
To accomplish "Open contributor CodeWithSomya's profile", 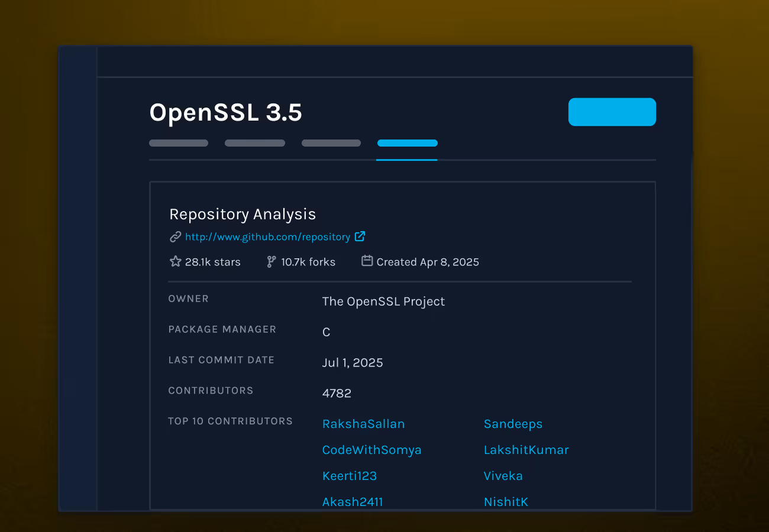I will [371, 450].
